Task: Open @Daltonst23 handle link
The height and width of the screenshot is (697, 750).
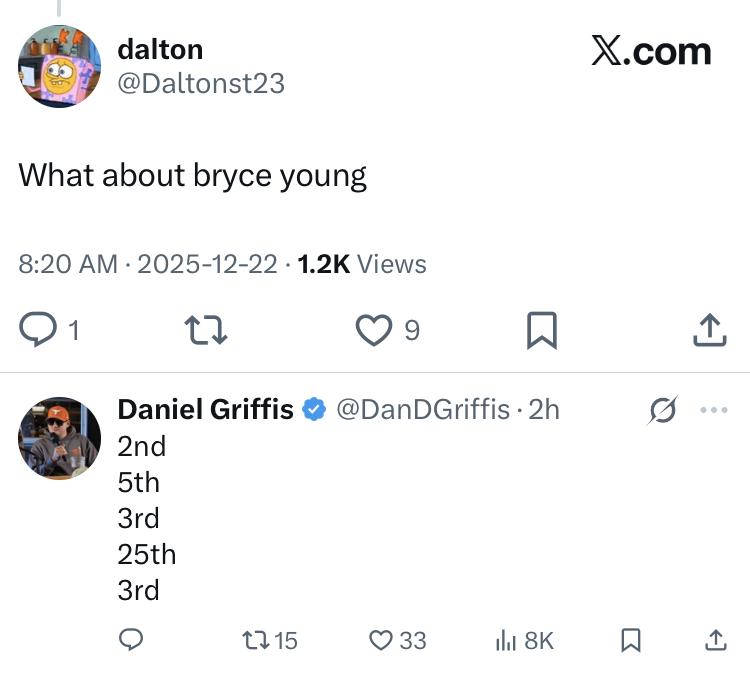Action: click(x=201, y=84)
